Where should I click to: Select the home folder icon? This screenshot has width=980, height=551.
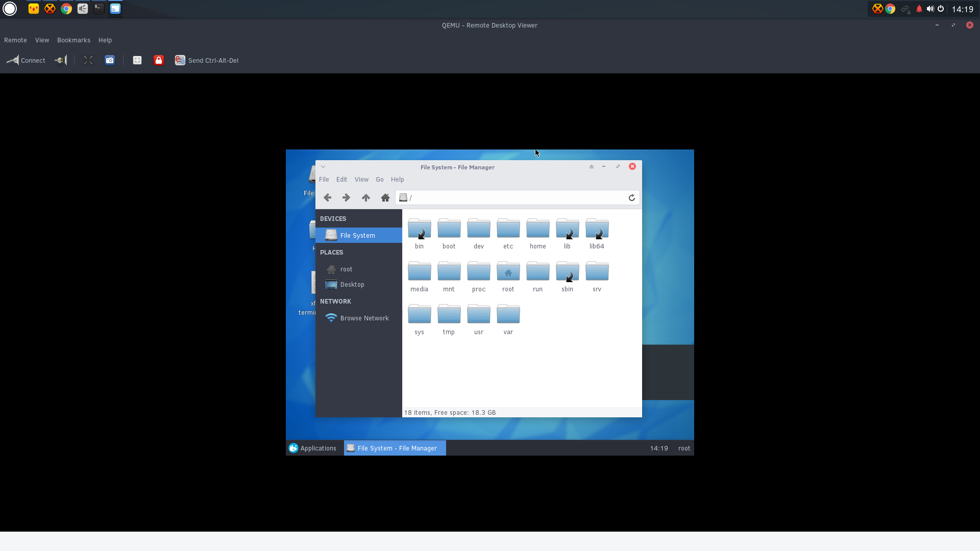click(x=538, y=229)
